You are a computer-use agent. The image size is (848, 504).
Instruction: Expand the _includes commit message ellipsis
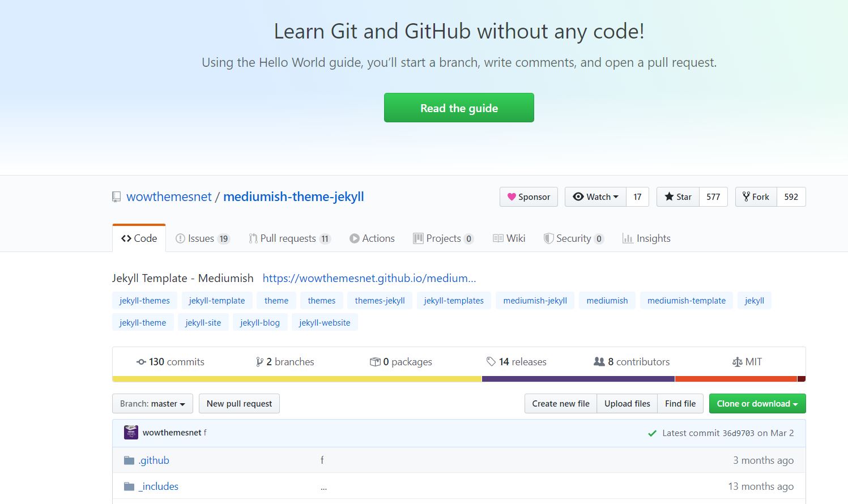click(323, 488)
